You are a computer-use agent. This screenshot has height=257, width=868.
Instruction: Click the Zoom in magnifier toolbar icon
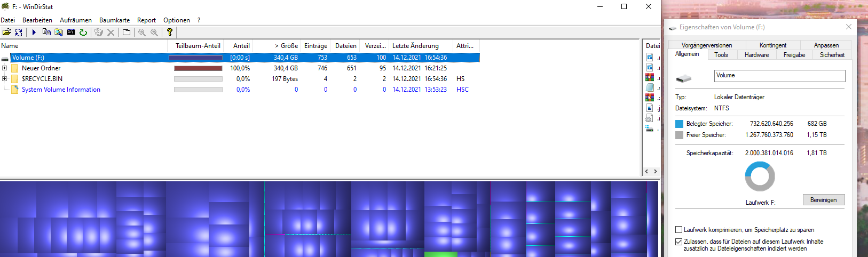tap(142, 33)
